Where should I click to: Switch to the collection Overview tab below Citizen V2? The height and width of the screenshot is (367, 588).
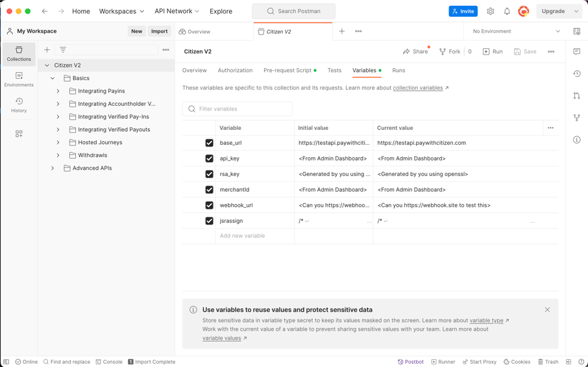coord(194,70)
